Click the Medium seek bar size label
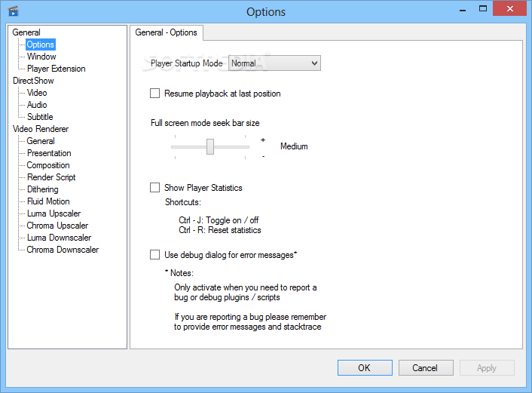This screenshot has height=393, width=532. 294,146
